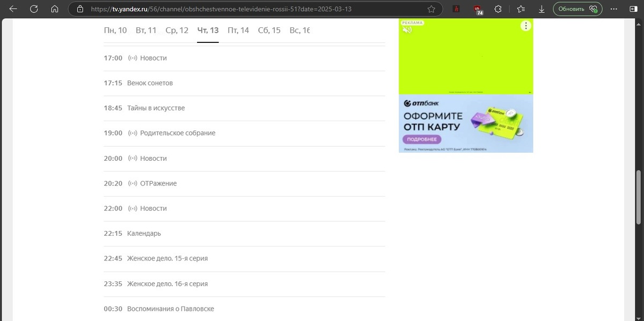Viewport: 644px width, 321px height.
Task: Click the page vertical scrollbar thumb
Action: (x=639, y=197)
